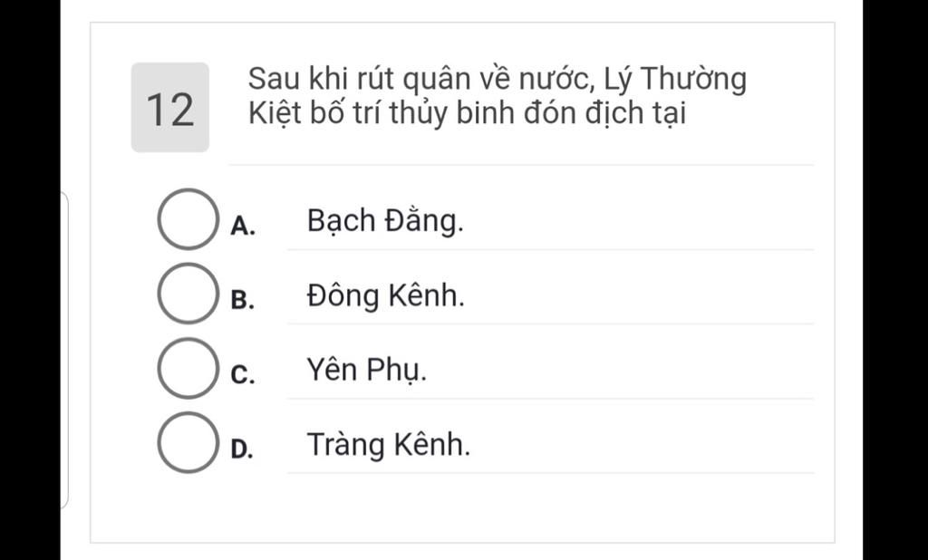Click the bold letter label D.

(x=243, y=449)
